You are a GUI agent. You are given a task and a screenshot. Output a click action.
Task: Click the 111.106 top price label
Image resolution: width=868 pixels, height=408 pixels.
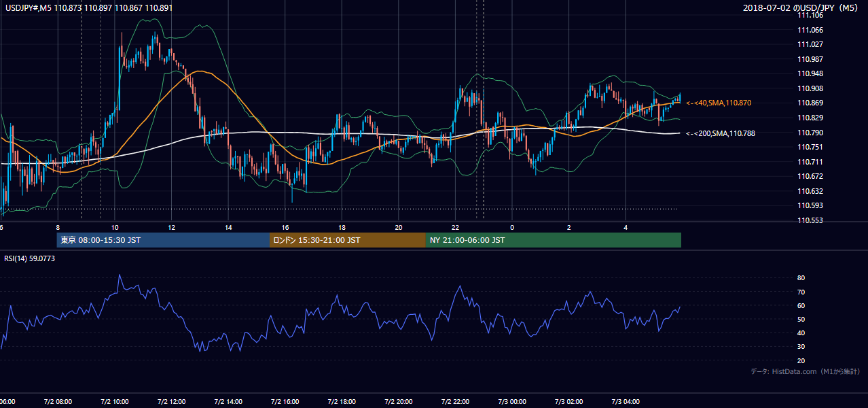tap(810, 15)
